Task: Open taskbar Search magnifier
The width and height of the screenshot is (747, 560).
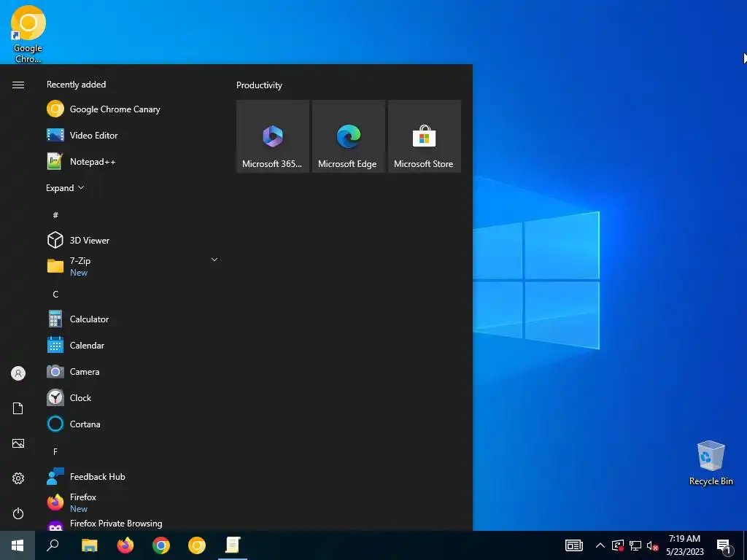Action: click(x=53, y=545)
